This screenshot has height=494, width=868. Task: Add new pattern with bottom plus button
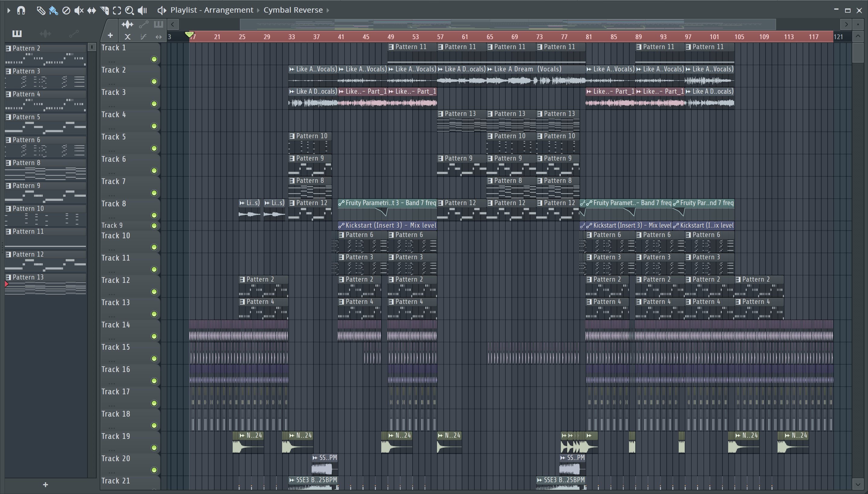point(46,484)
